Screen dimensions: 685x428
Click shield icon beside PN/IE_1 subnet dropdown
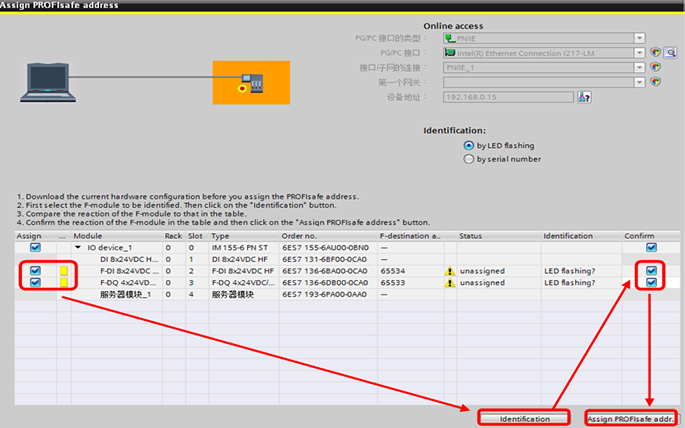point(655,67)
